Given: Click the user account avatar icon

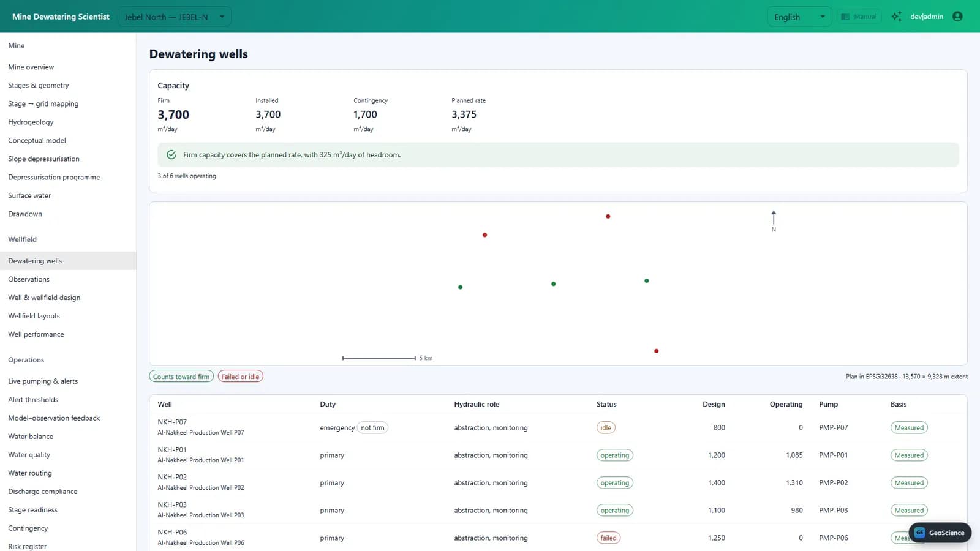Looking at the screenshot, I should (x=957, y=17).
